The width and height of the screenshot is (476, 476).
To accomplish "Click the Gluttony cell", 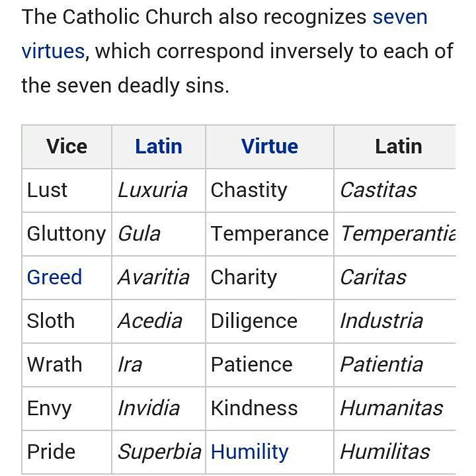I will point(67,234).
